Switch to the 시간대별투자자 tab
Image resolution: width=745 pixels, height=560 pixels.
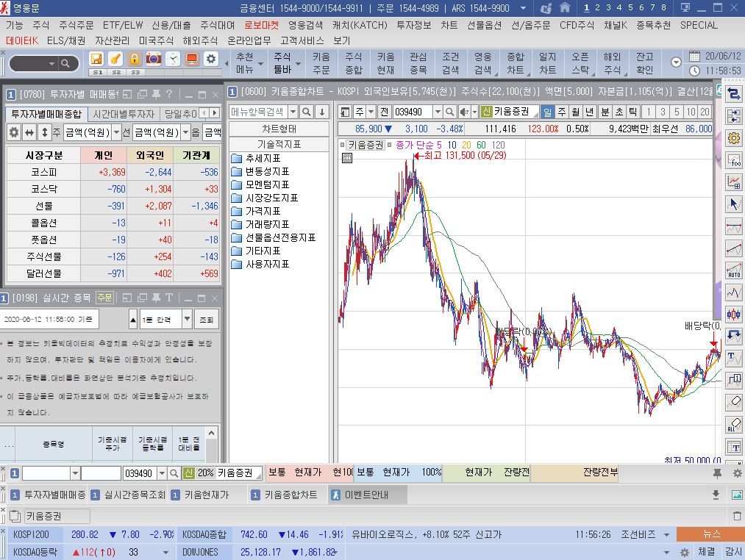click(124, 114)
